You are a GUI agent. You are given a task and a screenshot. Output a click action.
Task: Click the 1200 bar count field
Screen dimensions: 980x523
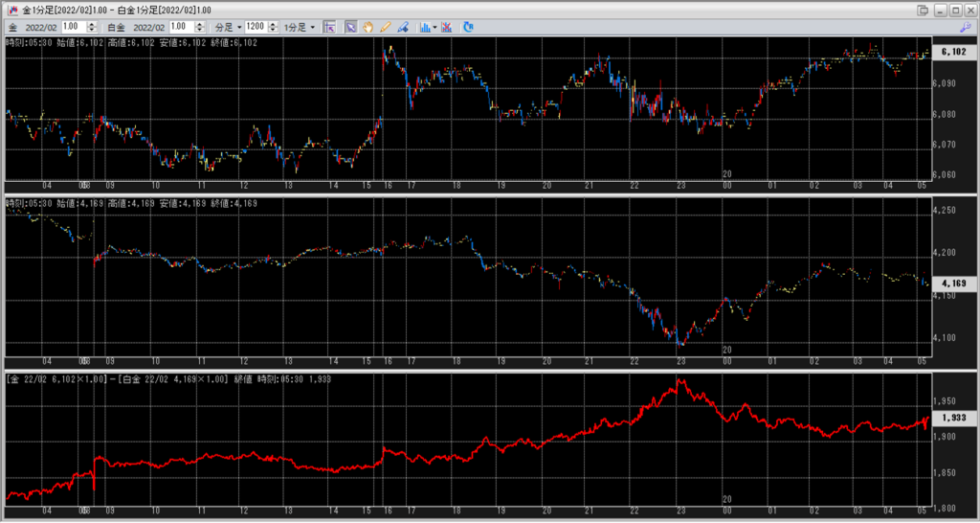click(255, 27)
